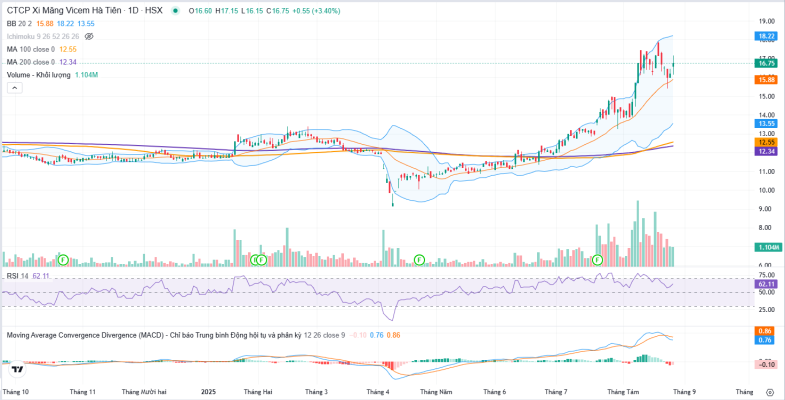Click the green 16.75 last price label
785x400 pixels.
point(766,63)
